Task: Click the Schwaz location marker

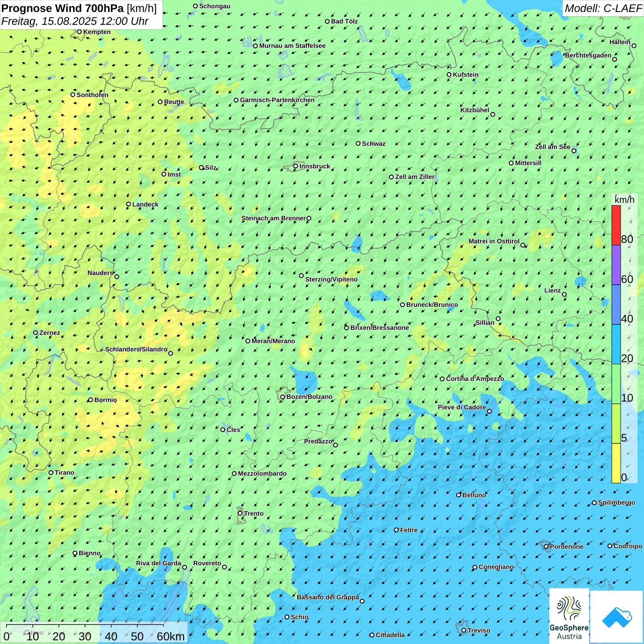Action: 358,144
